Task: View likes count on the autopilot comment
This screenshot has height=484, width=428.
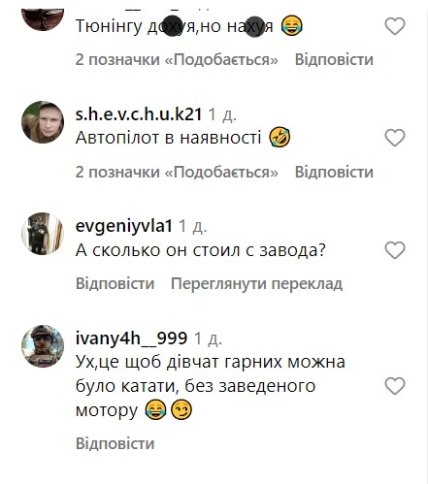Action: tap(177, 172)
